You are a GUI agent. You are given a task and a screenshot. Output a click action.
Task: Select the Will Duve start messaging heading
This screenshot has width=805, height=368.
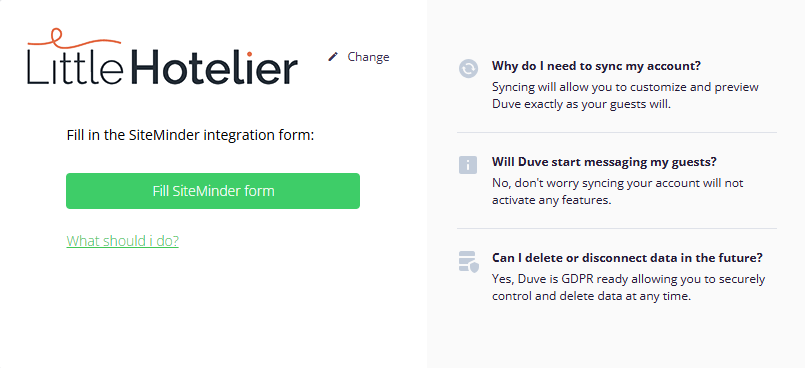tap(604, 162)
